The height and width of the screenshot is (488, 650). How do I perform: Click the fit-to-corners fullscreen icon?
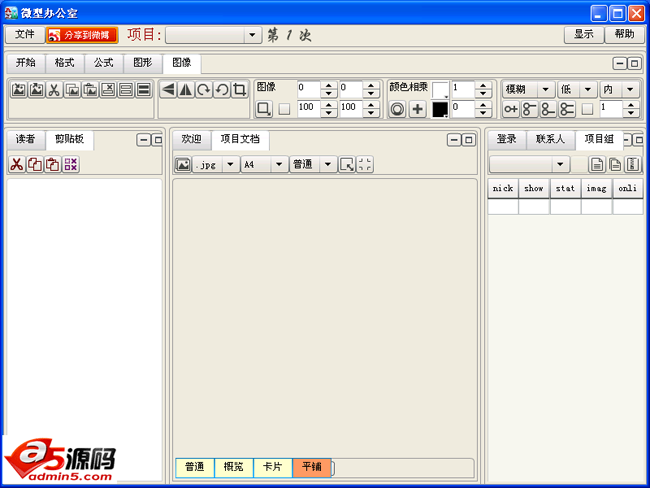tap(365, 165)
